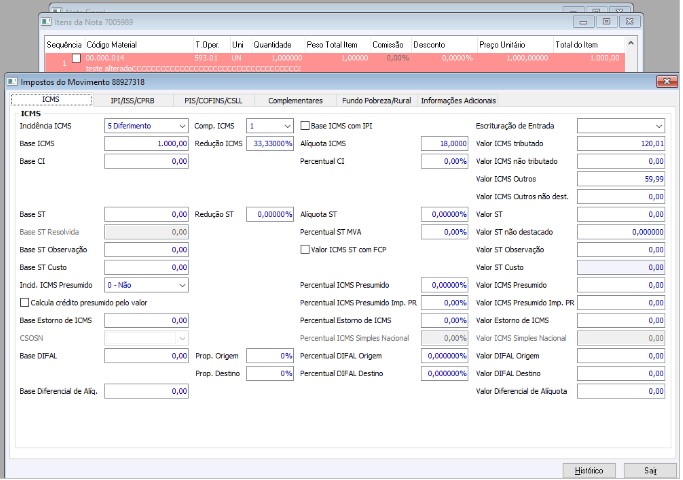Open the Fundo Pobreza/Rural tab
683x480 pixels.
coord(377,101)
